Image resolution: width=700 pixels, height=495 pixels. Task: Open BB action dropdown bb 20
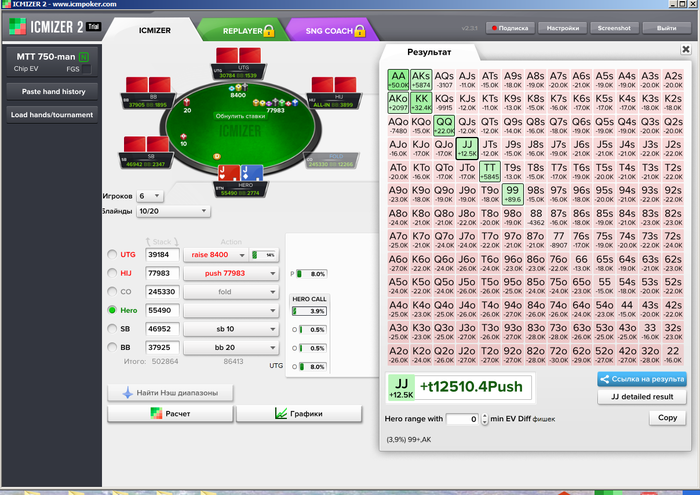pyautogui.click(x=231, y=347)
